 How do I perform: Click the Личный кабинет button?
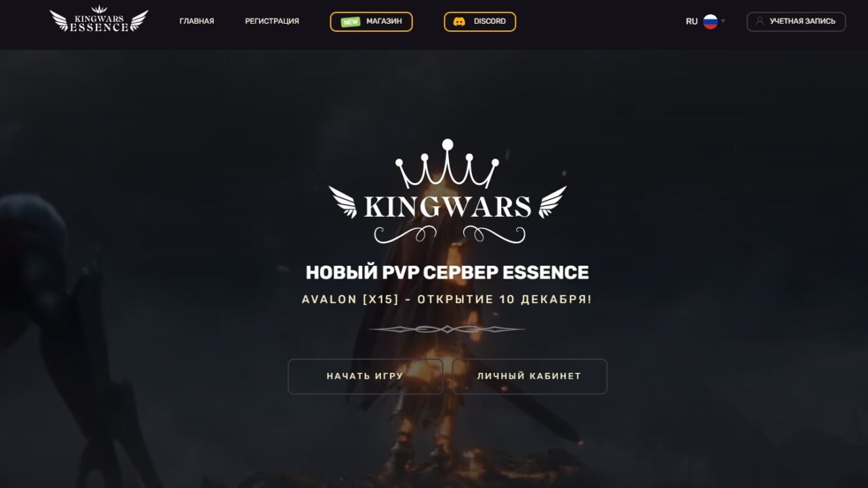tap(530, 376)
